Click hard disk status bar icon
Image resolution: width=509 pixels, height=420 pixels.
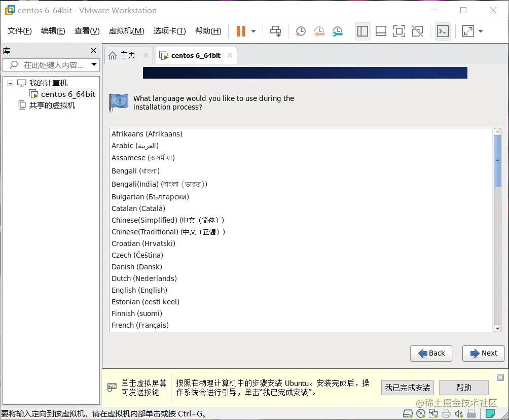pyautogui.click(x=408, y=413)
